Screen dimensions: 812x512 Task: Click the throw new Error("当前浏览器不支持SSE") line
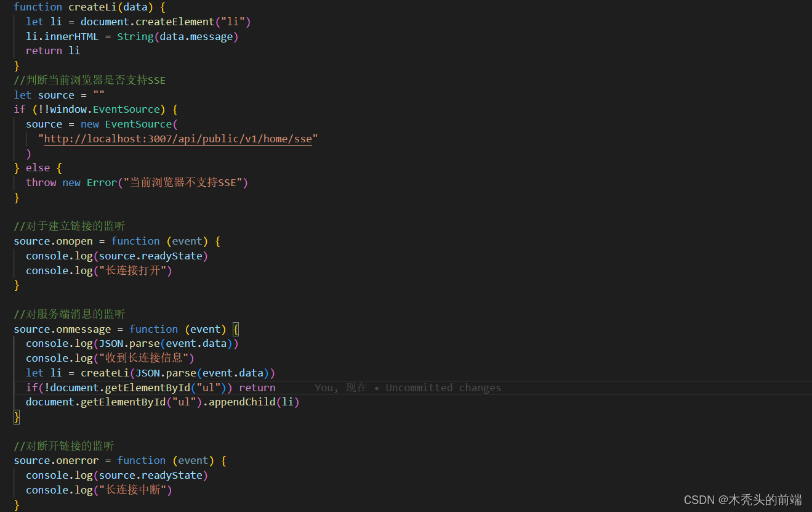(x=137, y=182)
